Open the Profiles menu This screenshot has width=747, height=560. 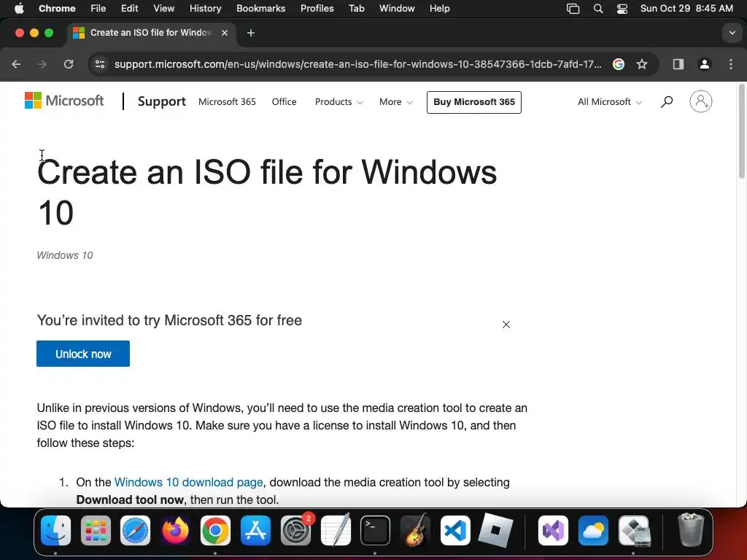(x=317, y=9)
